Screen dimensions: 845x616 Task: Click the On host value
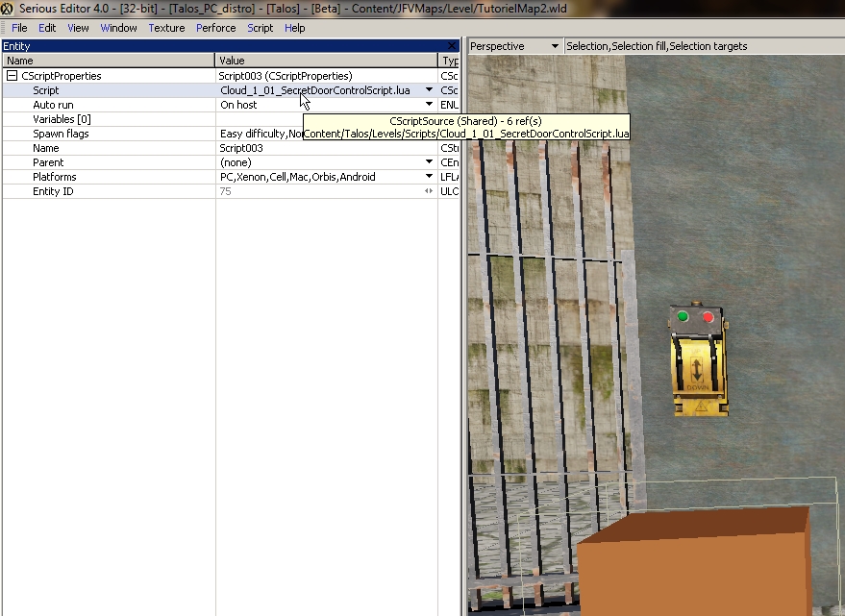point(238,105)
